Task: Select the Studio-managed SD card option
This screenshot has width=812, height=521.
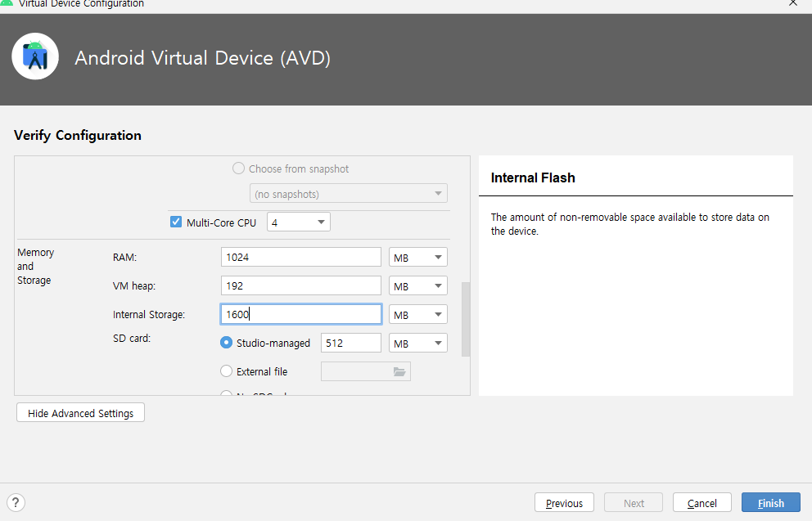Action: [226, 343]
